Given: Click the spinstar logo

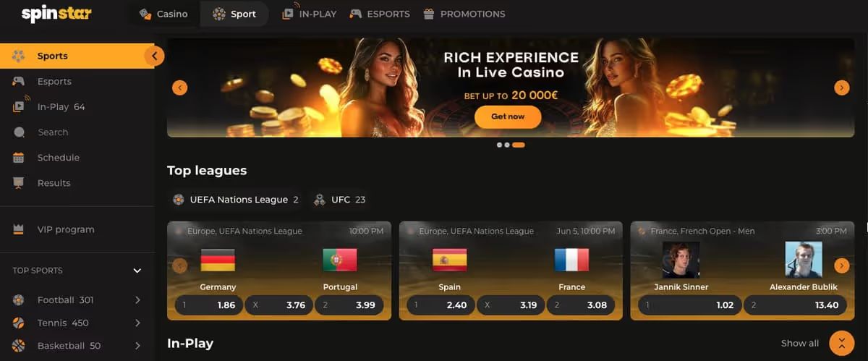Looking at the screenshot, I should click(56, 14).
